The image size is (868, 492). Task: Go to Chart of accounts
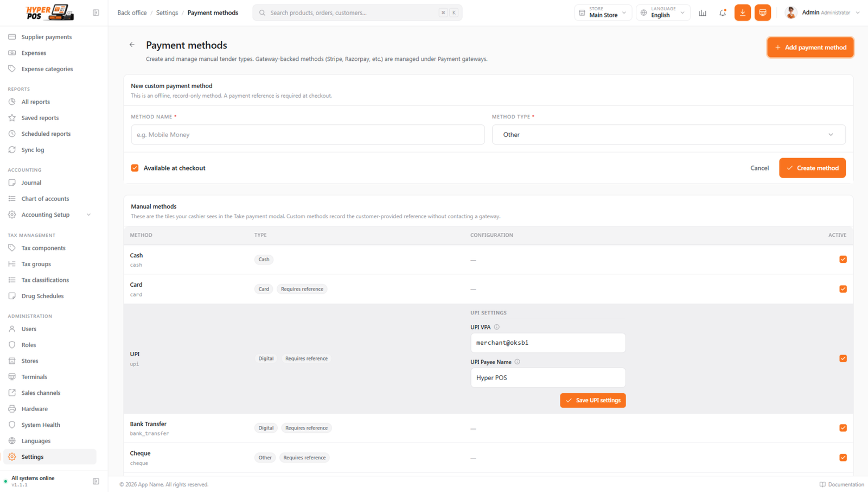(x=49, y=199)
